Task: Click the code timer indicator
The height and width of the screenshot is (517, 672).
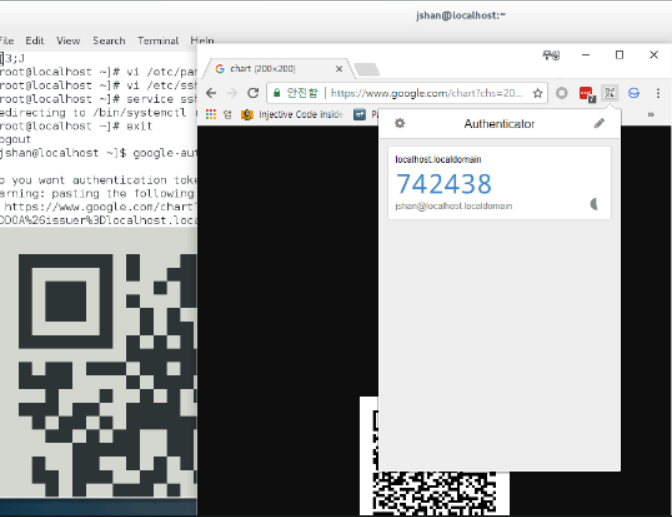Action: (x=594, y=204)
